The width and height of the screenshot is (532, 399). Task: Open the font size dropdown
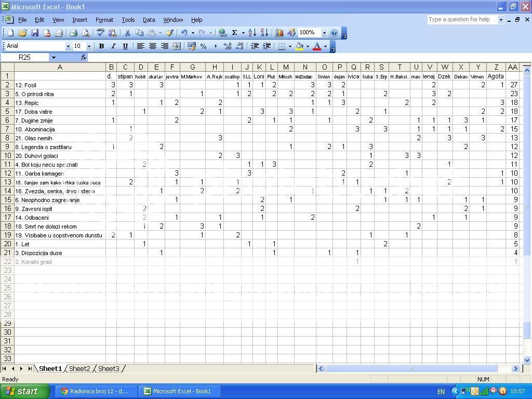click(x=89, y=46)
